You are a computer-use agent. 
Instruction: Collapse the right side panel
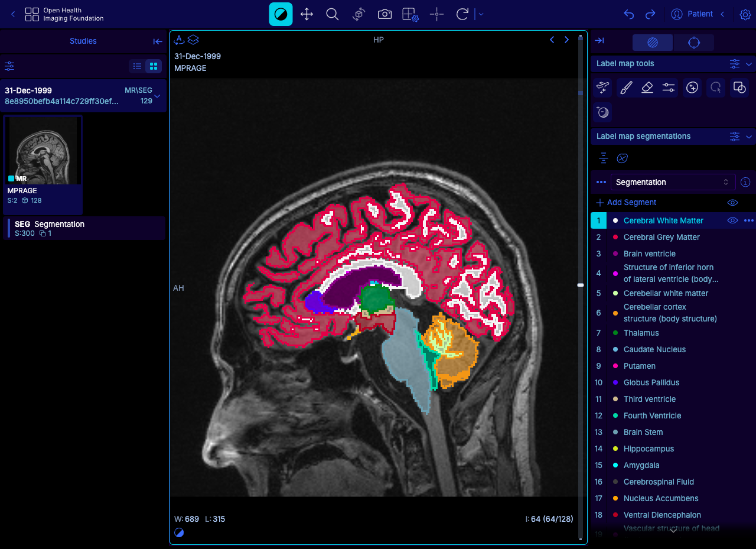[599, 41]
